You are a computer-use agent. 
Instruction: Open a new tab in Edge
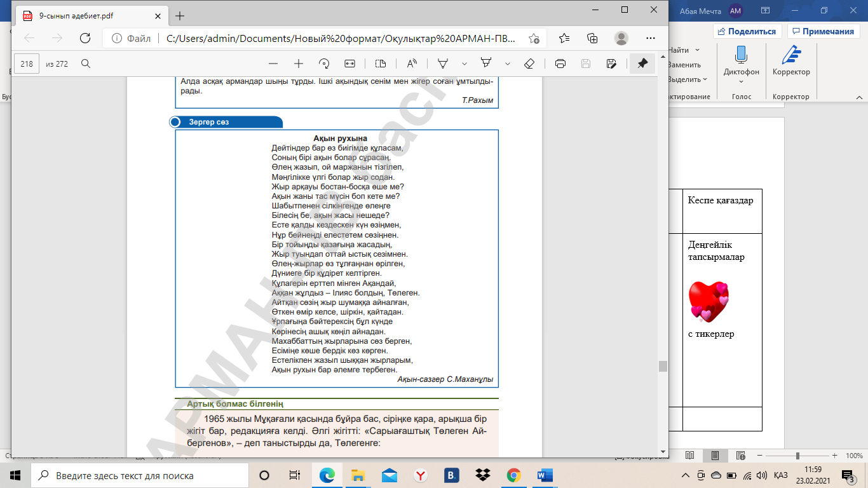[x=180, y=16]
